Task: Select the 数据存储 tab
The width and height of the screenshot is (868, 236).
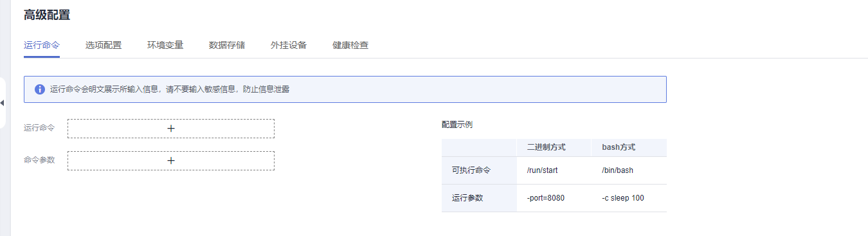Action: [x=227, y=45]
